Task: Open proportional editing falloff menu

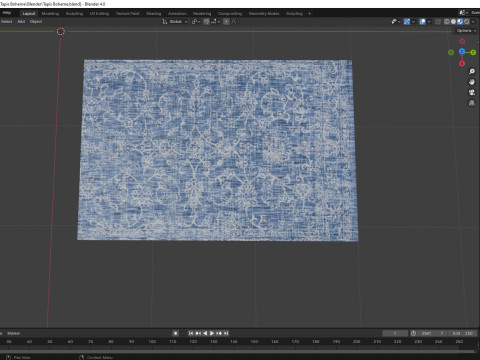Action: [x=234, y=22]
